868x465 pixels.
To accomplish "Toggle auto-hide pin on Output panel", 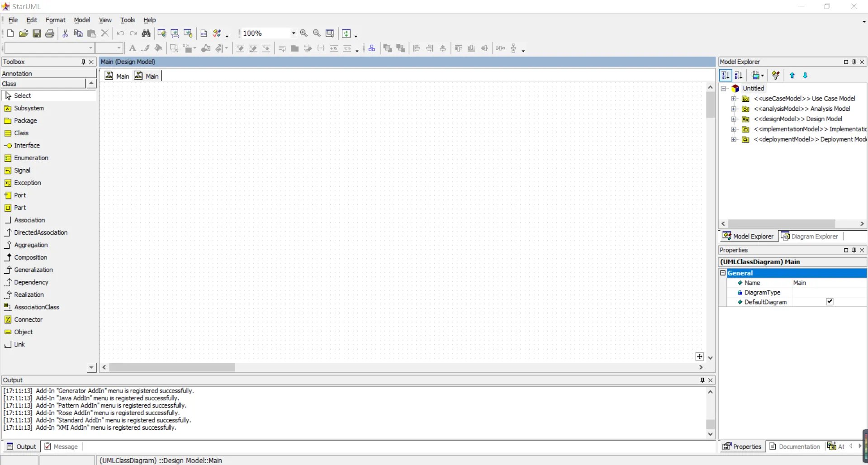I will click(702, 380).
